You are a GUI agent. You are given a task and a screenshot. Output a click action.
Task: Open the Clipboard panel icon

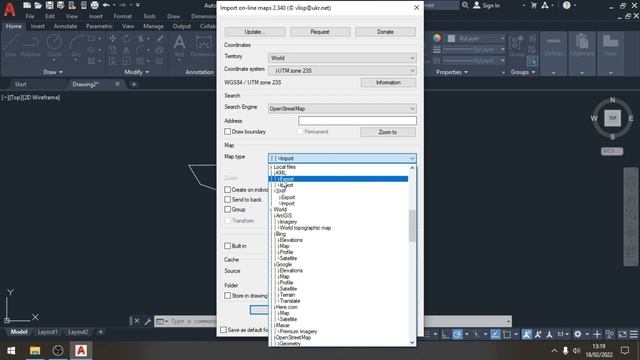582,45
